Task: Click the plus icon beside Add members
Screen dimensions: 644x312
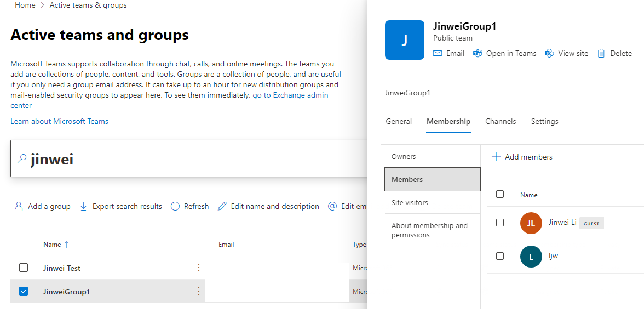Action: [x=496, y=157]
